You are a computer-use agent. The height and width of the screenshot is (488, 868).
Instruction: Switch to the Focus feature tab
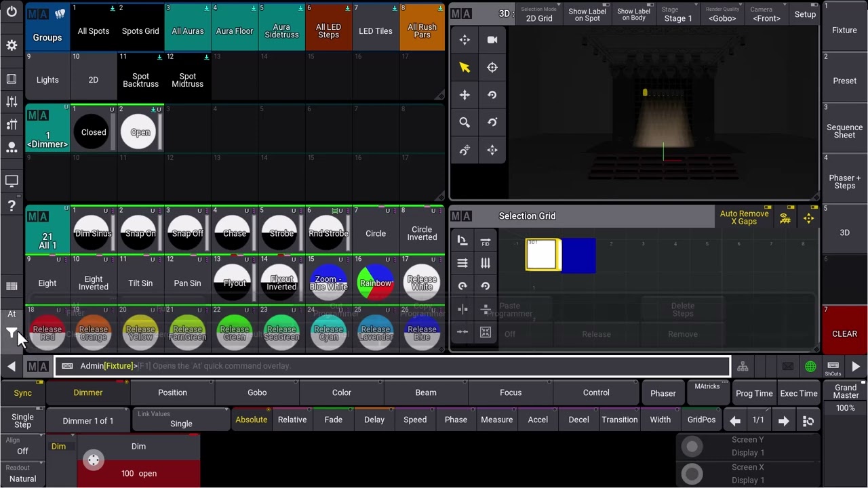(x=511, y=392)
